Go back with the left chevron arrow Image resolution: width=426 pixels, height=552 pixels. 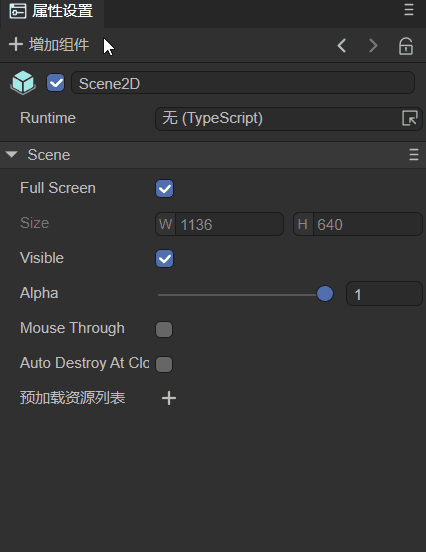pos(342,46)
